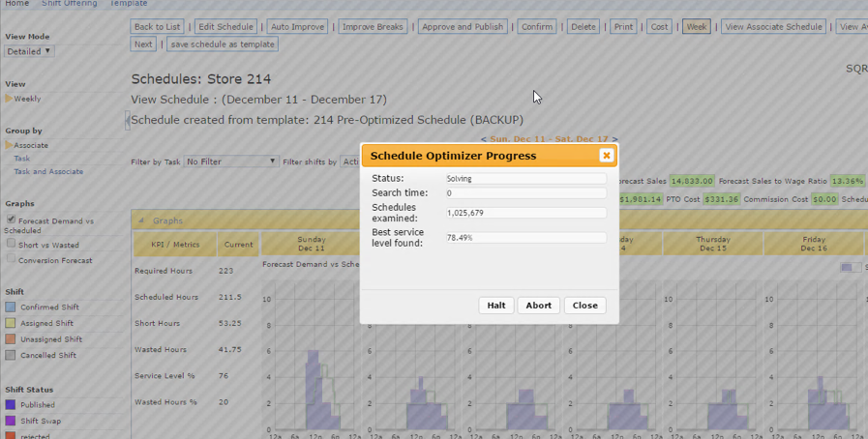Click Improve Breaks button
Image resolution: width=868 pixels, height=439 pixels.
click(x=373, y=26)
